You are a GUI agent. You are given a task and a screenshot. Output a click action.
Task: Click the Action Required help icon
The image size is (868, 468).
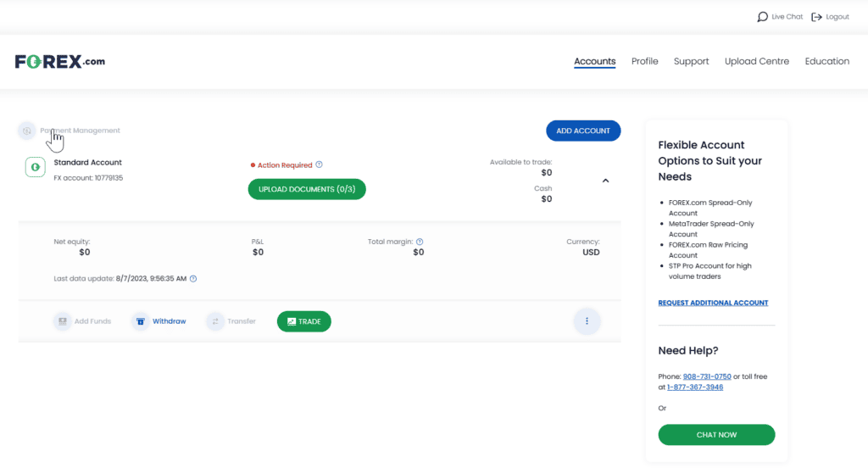[319, 164]
